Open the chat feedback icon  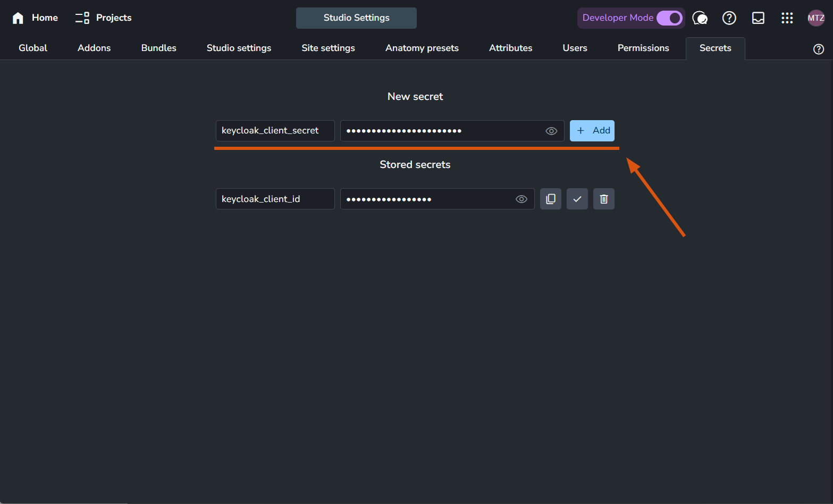point(700,18)
